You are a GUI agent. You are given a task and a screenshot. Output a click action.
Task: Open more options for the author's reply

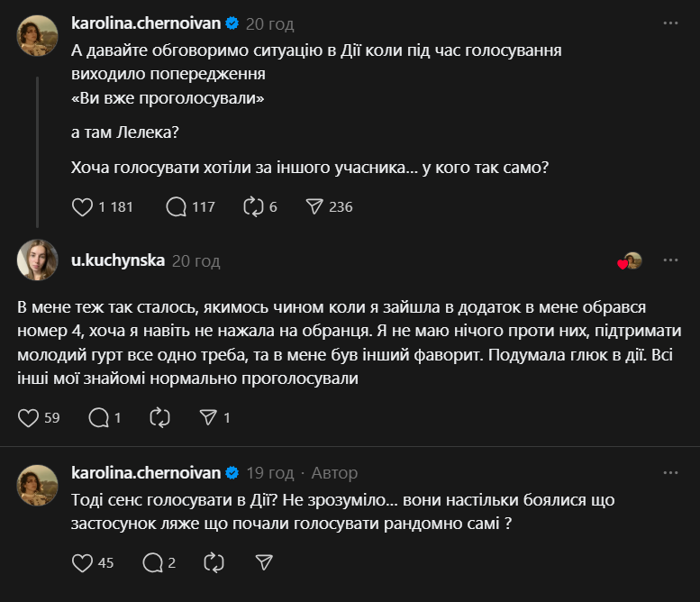[x=670, y=472]
